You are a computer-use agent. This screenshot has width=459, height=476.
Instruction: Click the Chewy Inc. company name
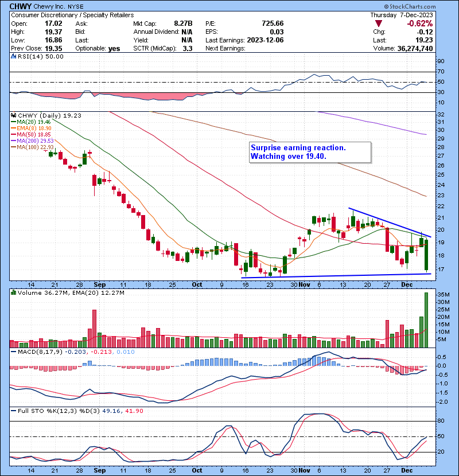click(50, 6)
